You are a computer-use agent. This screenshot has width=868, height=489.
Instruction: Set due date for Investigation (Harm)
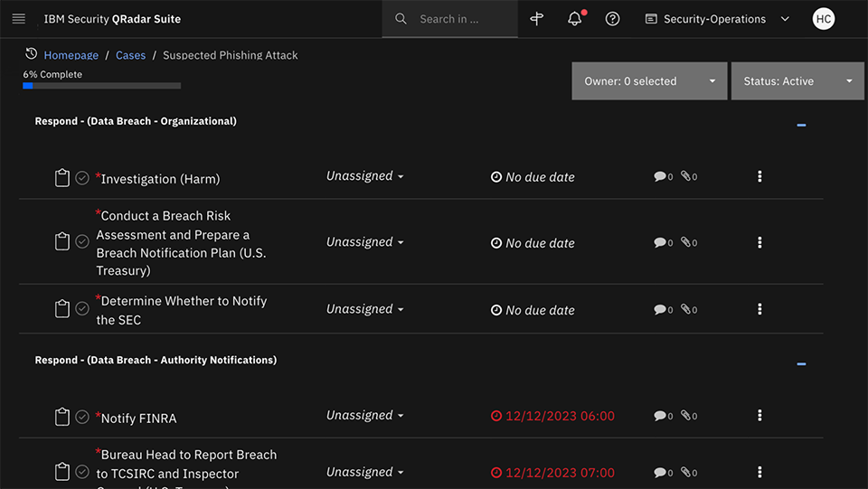coord(533,177)
